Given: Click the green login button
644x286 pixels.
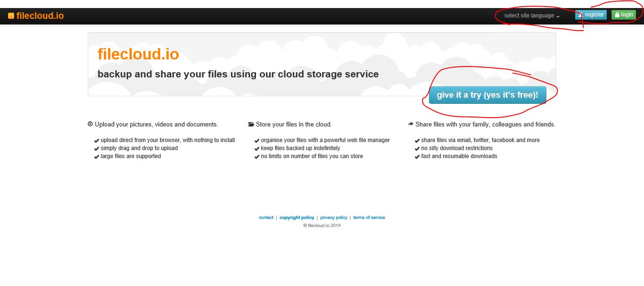Looking at the screenshot, I should [x=624, y=15].
